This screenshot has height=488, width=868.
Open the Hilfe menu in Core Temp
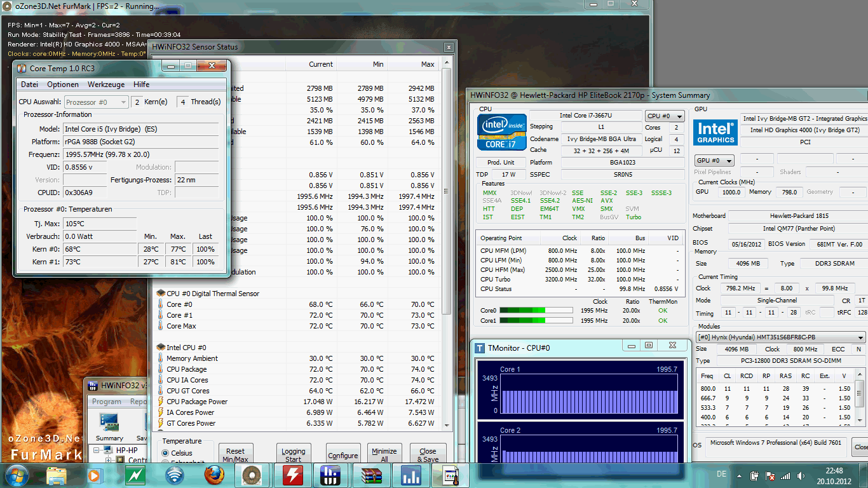(x=142, y=85)
